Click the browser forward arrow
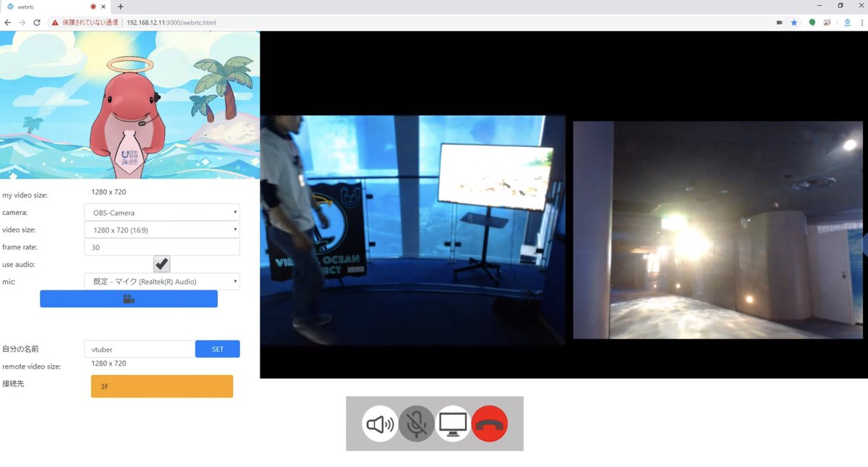Image resolution: width=868 pixels, height=467 pixels. coord(22,22)
